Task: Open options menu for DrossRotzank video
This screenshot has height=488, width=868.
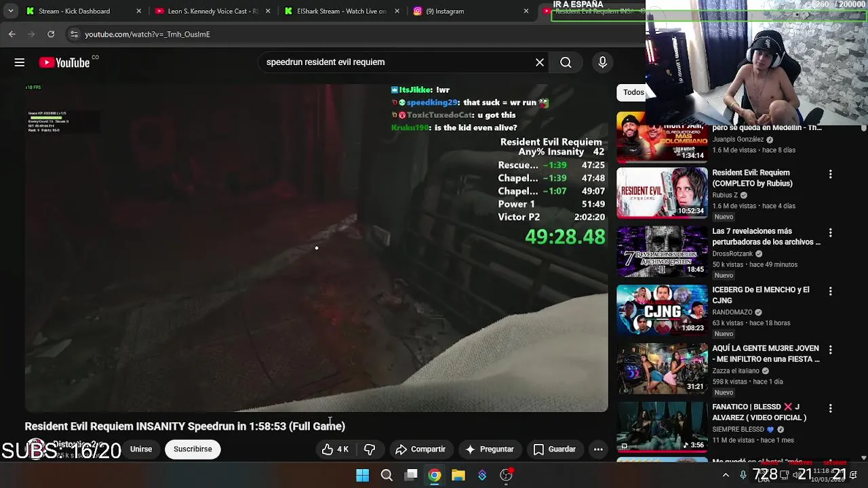Action: 830,232
